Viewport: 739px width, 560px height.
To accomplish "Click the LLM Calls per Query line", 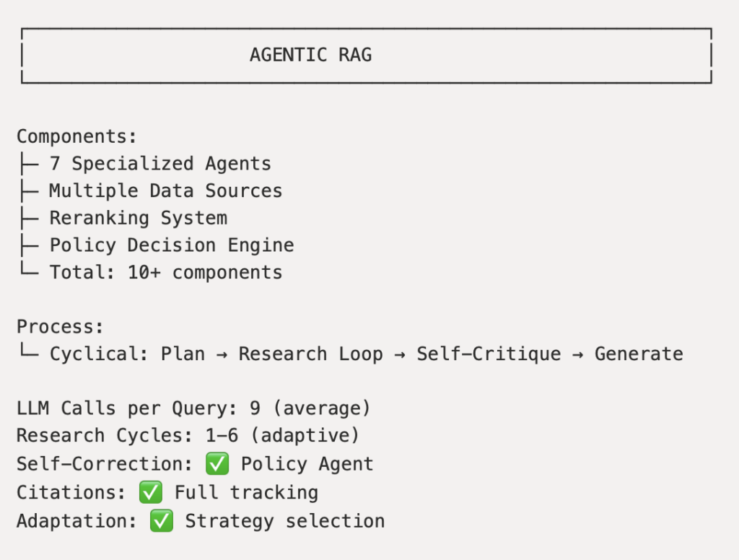I will pos(193,409).
